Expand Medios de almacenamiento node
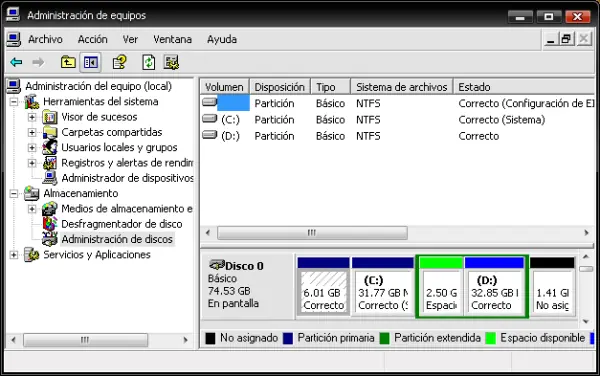600x376 pixels. [x=32, y=209]
